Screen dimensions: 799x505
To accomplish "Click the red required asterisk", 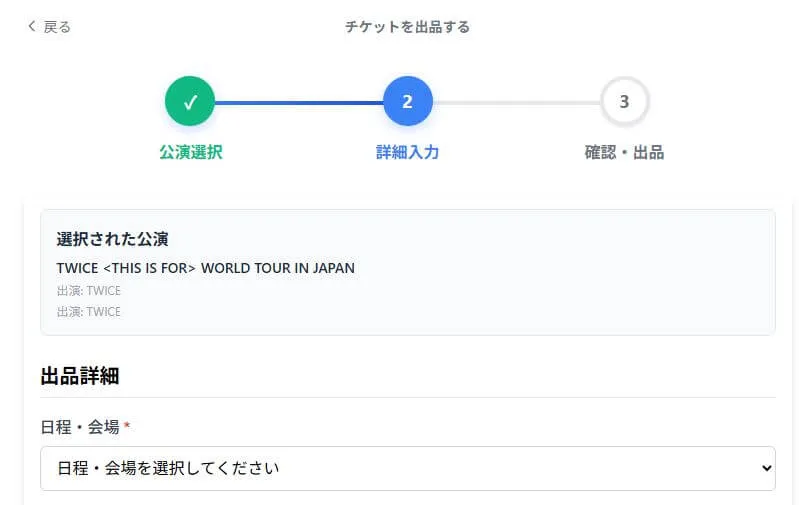I will coord(127,427).
